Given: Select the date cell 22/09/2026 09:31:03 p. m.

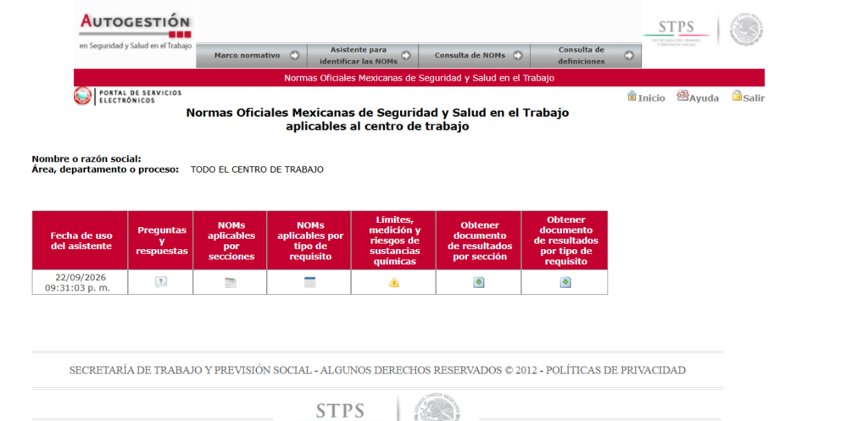Looking at the screenshot, I should [80, 283].
